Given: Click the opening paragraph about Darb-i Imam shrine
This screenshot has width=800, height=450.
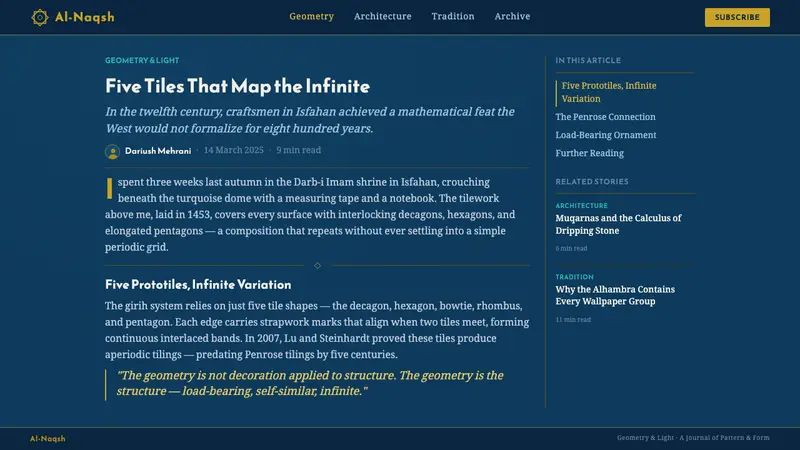Looking at the screenshot, I should point(310,214).
